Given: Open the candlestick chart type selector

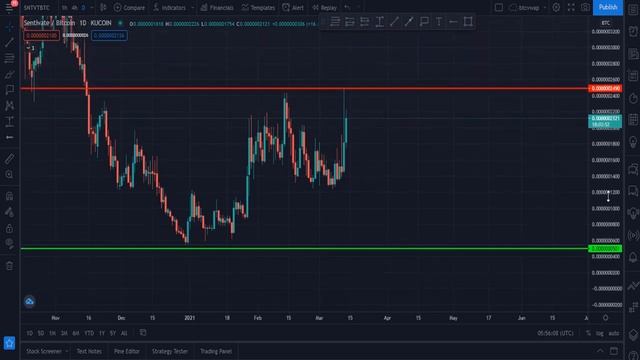Looking at the screenshot, I should click(x=103, y=7).
